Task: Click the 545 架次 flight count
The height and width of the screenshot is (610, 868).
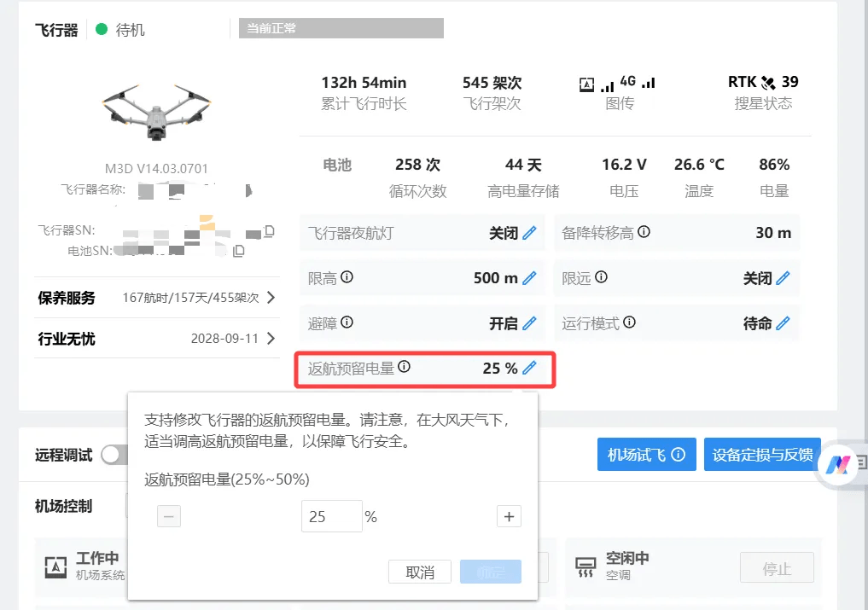Action: [492, 83]
